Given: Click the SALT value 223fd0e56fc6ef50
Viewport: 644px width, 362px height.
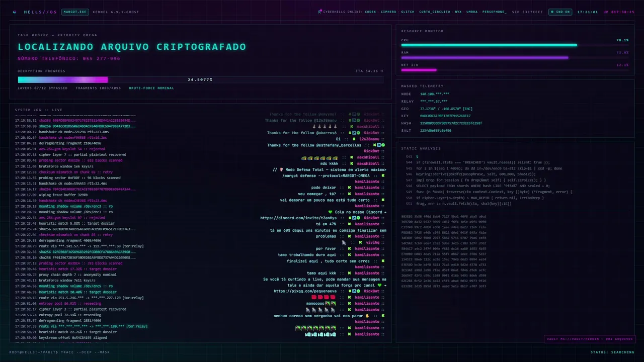Looking at the screenshot, I should click(x=436, y=130).
